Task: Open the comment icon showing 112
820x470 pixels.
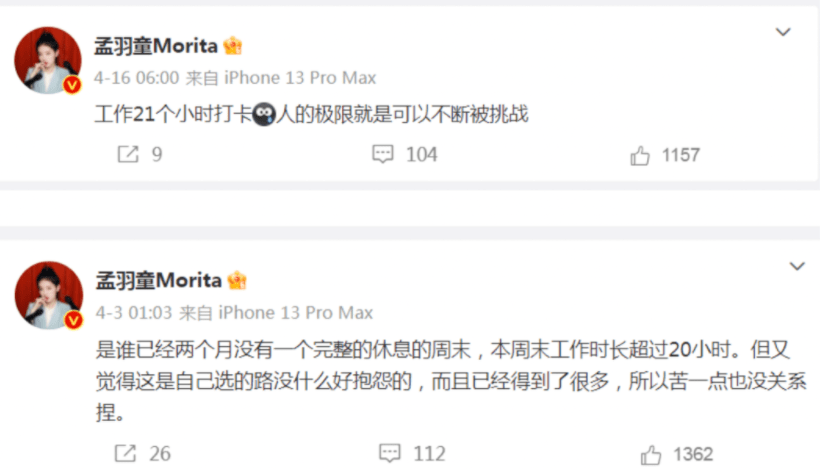Action: point(390,453)
